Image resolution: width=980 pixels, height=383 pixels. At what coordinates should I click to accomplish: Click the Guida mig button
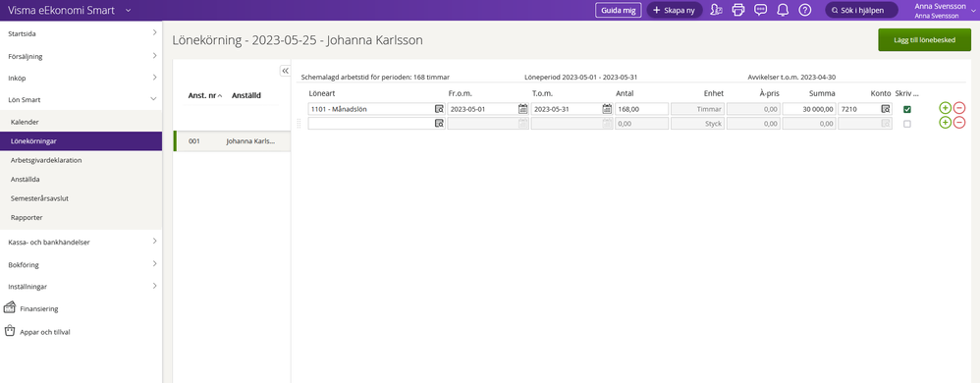pyautogui.click(x=618, y=10)
